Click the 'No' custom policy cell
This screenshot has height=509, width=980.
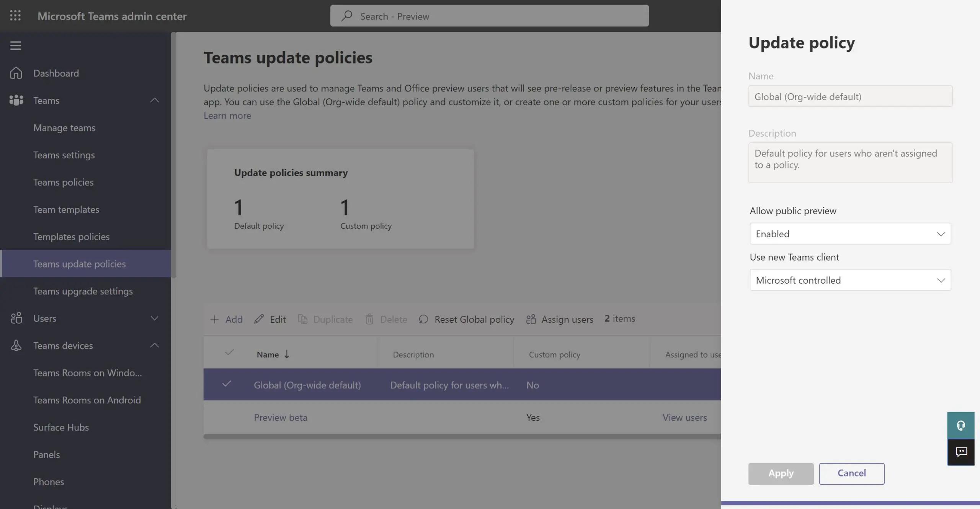(x=532, y=385)
